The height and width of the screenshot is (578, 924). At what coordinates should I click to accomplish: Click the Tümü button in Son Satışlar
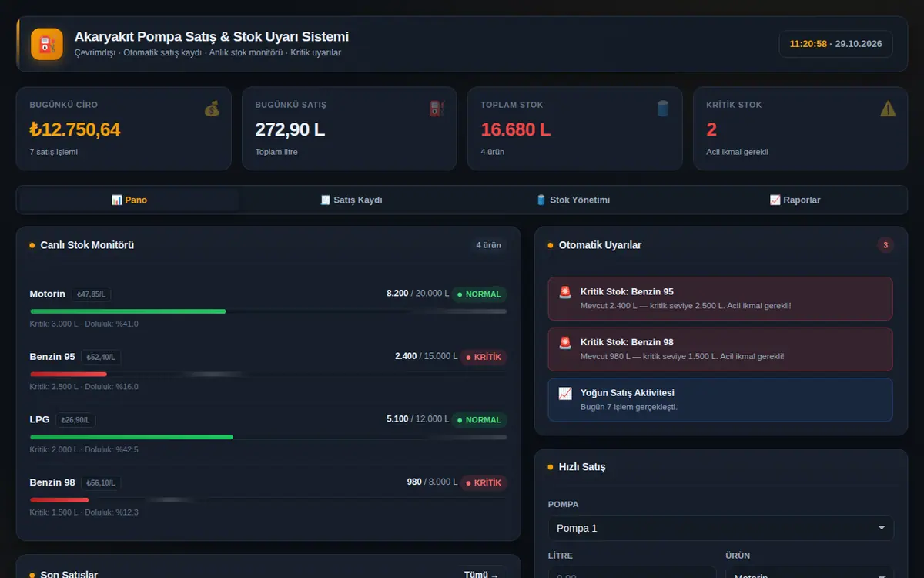point(481,574)
